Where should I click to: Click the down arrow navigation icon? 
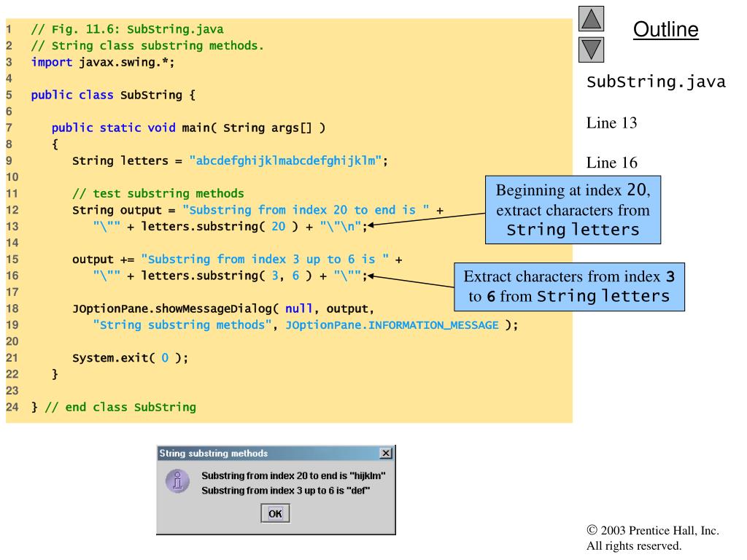(x=591, y=50)
